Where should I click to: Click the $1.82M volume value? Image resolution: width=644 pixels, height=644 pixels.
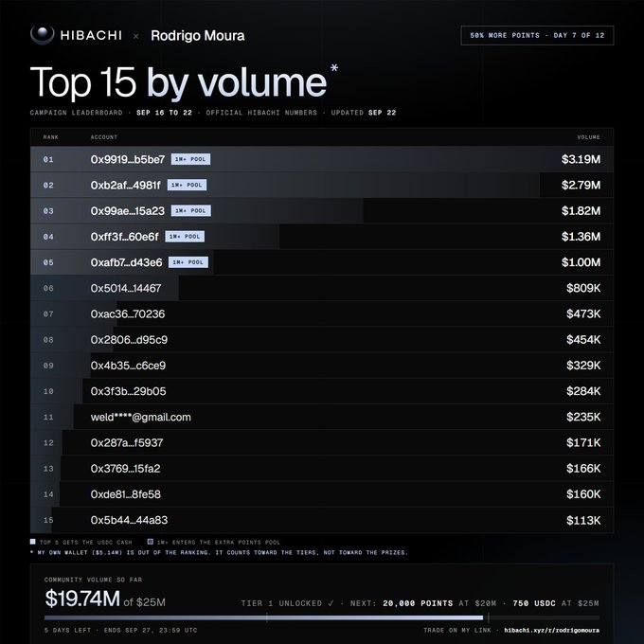pyautogui.click(x=581, y=211)
